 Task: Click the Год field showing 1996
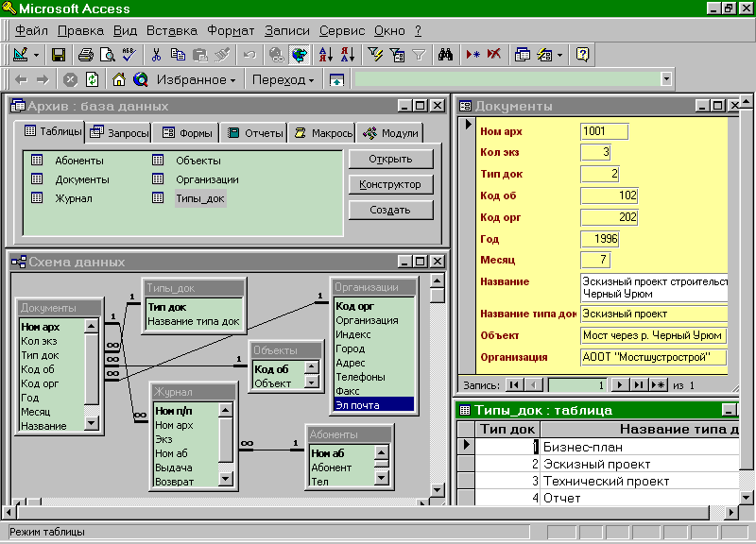coord(600,239)
